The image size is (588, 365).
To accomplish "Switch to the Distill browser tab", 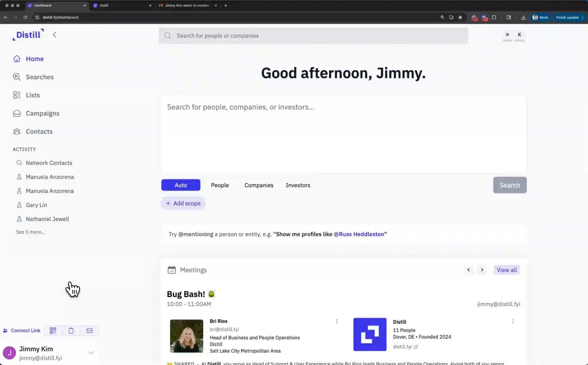I will tap(122, 6).
